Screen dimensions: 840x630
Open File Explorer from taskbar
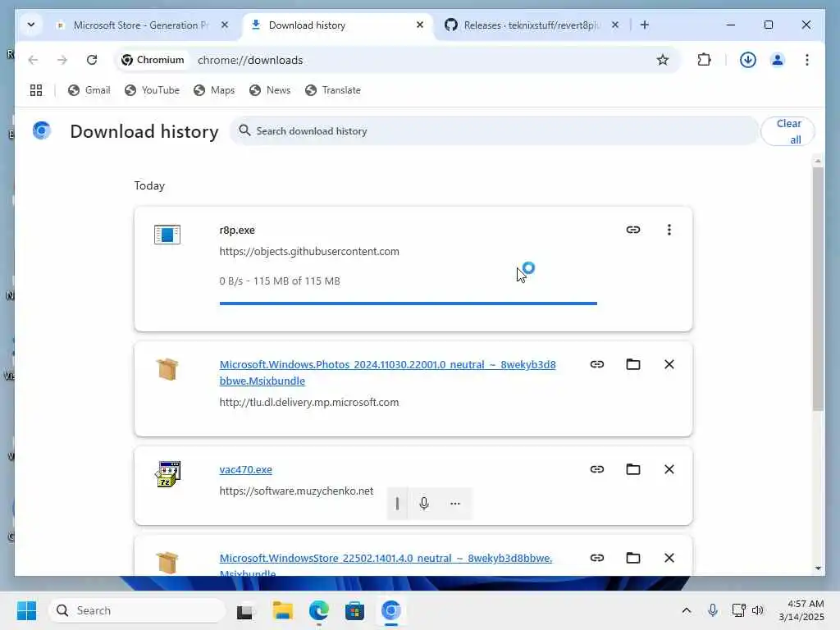pos(282,610)
